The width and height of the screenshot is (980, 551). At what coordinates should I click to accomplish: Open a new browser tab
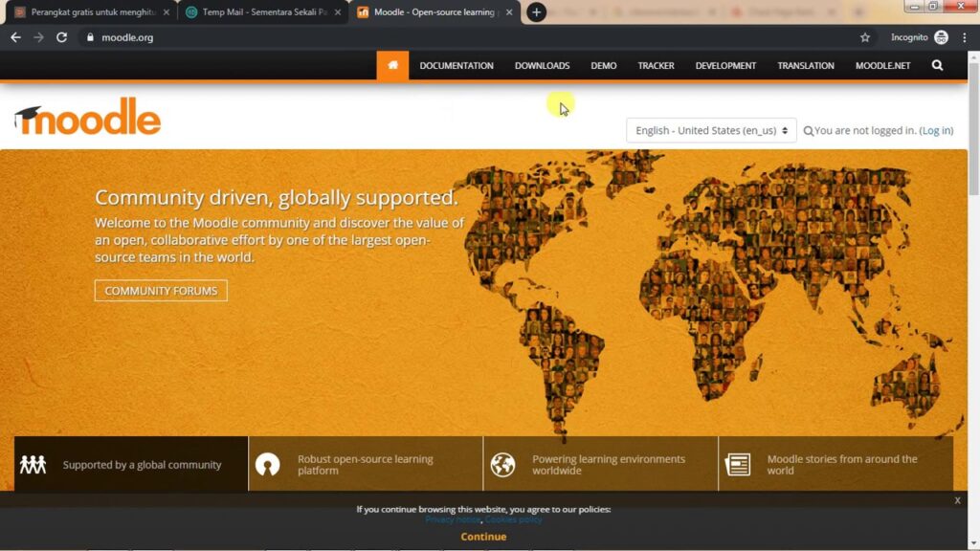point(536,11)
